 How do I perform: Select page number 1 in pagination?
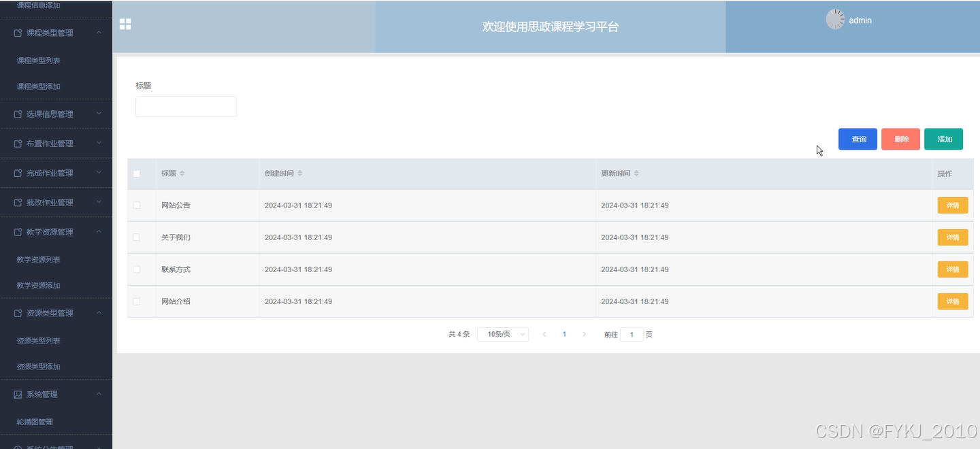tap(564, 334)
